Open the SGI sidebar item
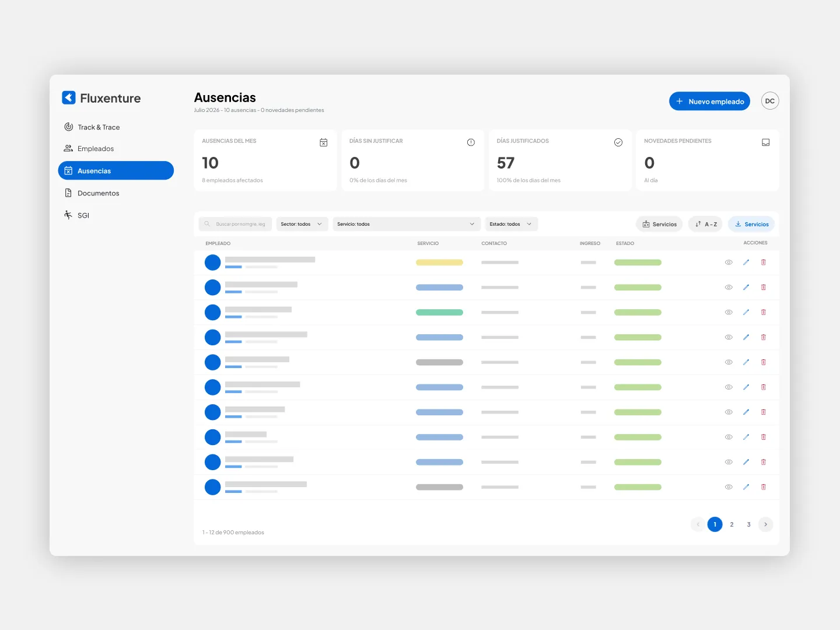Screen dimensions: 840x630 click(77, 215)
